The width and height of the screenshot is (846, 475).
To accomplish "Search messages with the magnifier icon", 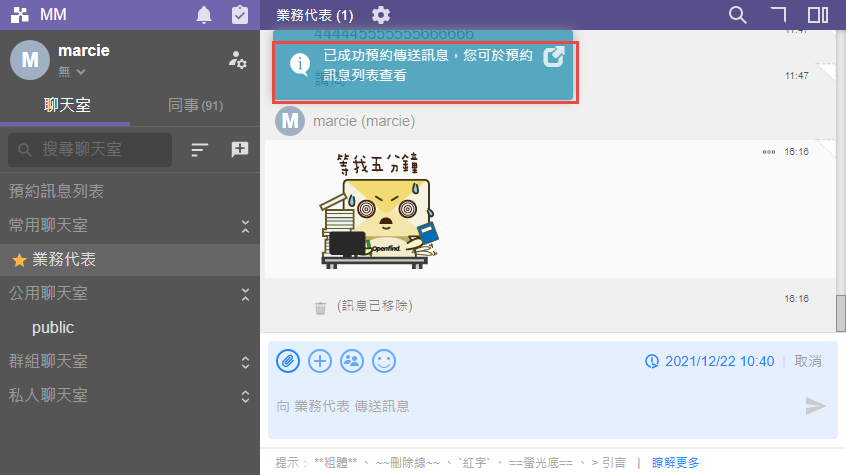I will coord(737,15).
